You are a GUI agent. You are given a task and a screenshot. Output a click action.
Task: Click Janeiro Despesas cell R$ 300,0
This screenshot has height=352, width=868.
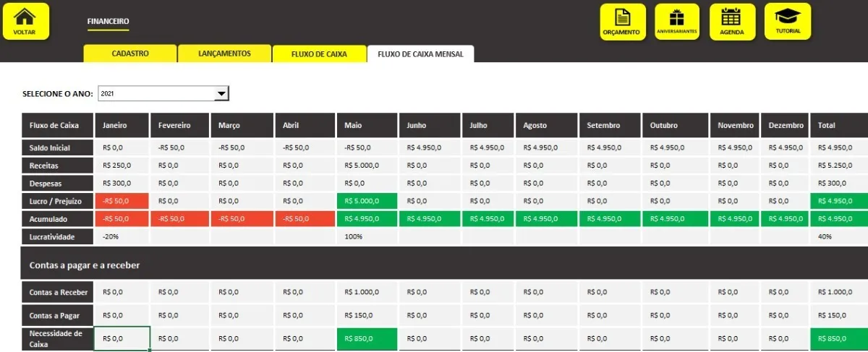coord(122,184)
